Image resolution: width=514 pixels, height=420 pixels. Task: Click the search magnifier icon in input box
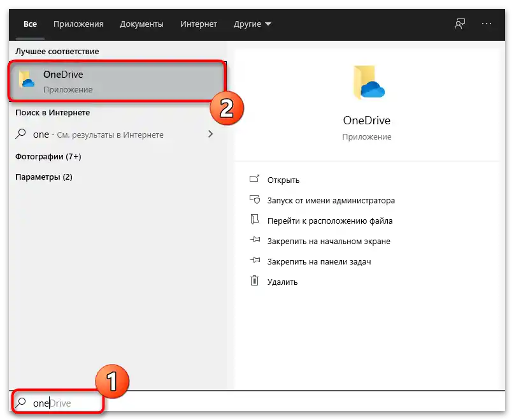pos(20,402)
